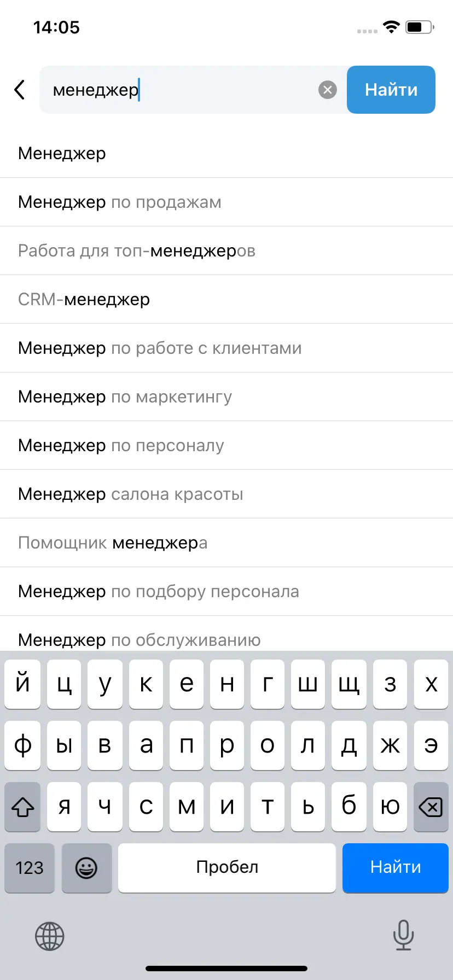Clear the search field text
The image size is (453, 980).
coord(327,90)
